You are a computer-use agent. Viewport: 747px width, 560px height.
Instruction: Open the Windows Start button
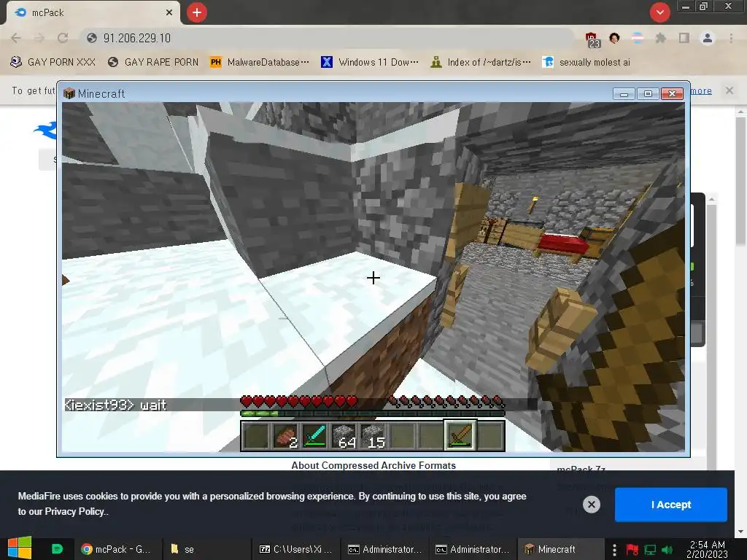(20, 548)
